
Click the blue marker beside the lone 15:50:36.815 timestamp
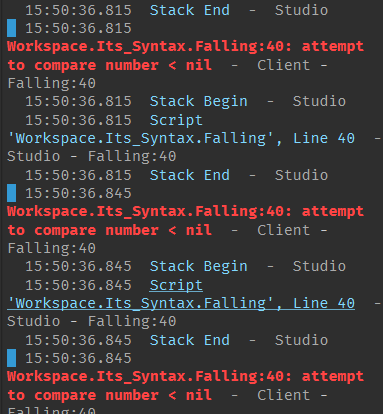point(12,28)
